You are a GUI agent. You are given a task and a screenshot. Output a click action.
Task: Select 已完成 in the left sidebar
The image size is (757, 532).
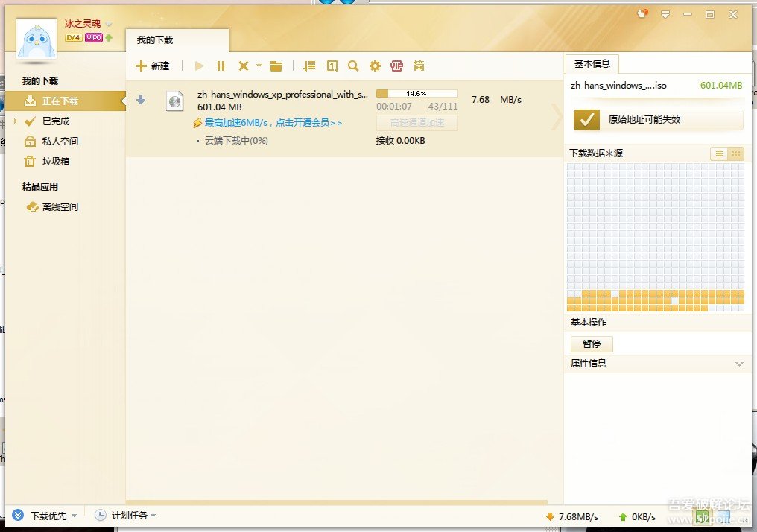tap(56, 121)
